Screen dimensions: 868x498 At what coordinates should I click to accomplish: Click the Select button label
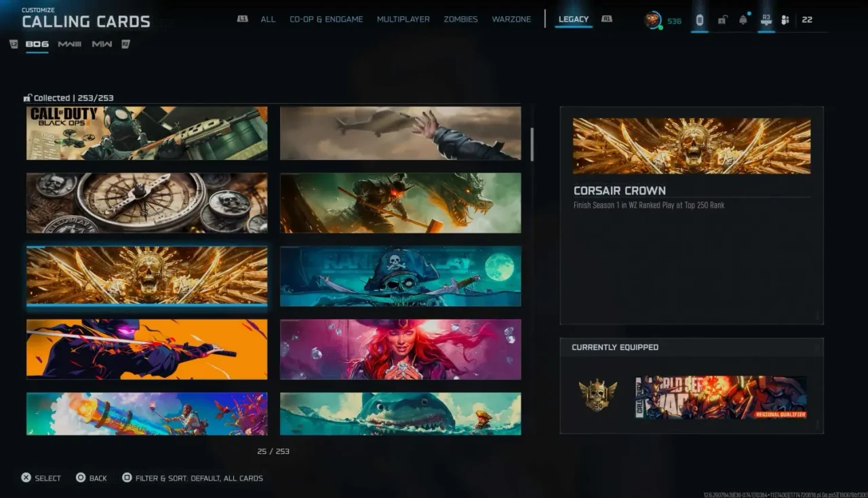(48, 478)
